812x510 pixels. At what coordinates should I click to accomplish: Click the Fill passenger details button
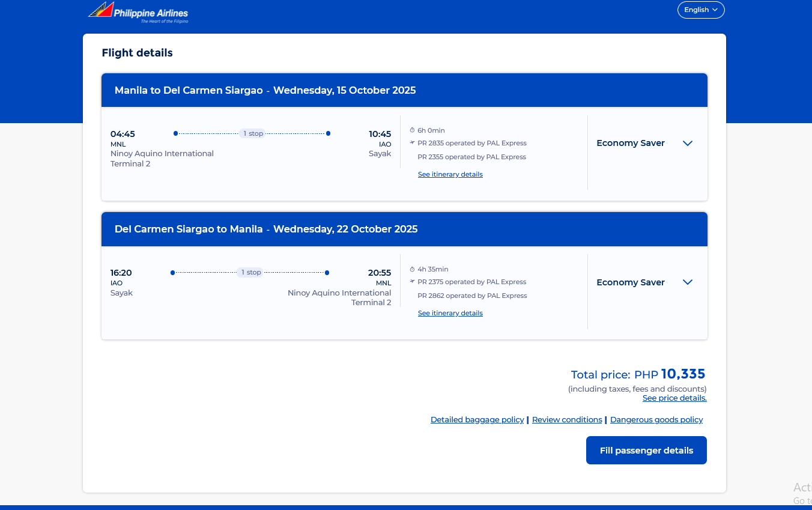click(x=646, y=451)
